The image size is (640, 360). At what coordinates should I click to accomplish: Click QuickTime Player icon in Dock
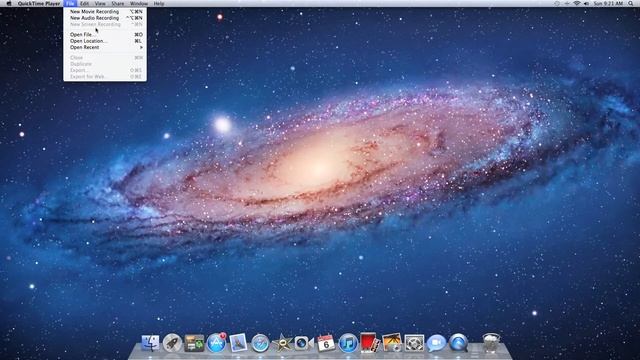point(458,343)
